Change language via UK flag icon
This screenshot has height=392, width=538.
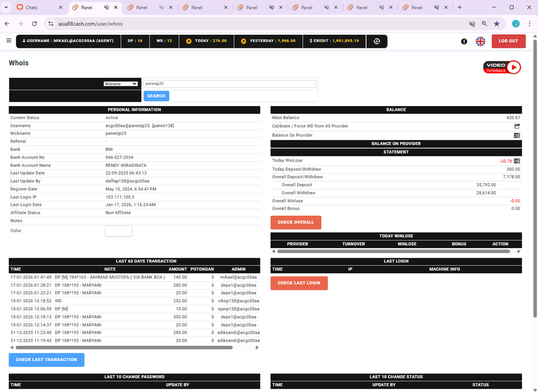pyautogui.click(x=480, y=41)
